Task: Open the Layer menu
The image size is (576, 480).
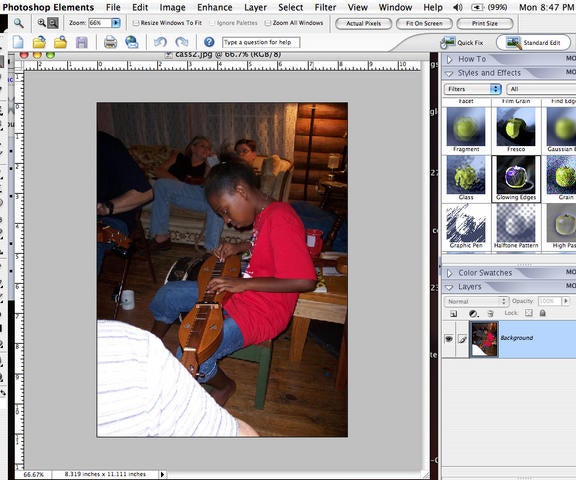Action: pos(255,7)
